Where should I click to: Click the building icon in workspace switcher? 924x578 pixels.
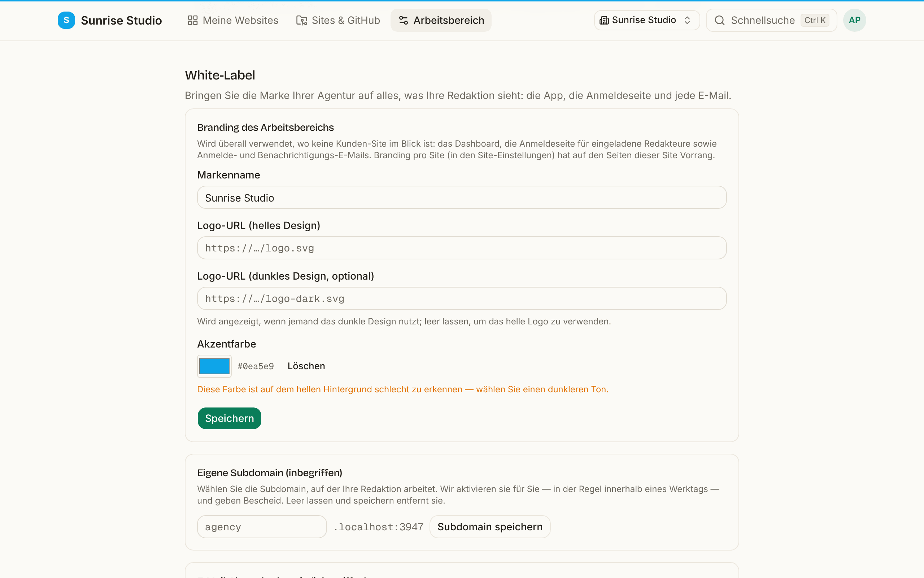(x=604, y=20)
